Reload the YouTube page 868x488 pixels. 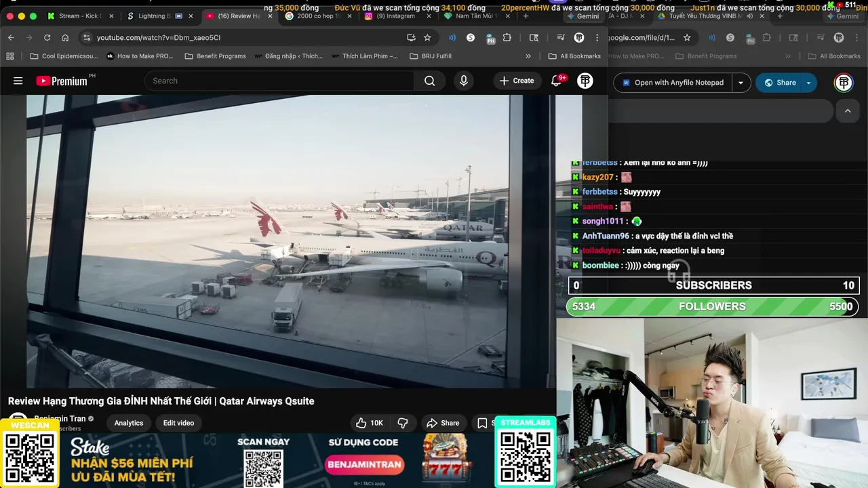click(47, 38)
